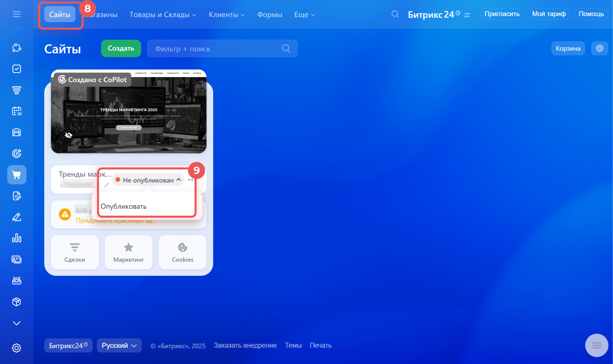Image resolution: width=613 pixels, height=364 pixels.
Task: Open the store building icon in sidebar
Action: pyautogui.click(x=16, y=132)
